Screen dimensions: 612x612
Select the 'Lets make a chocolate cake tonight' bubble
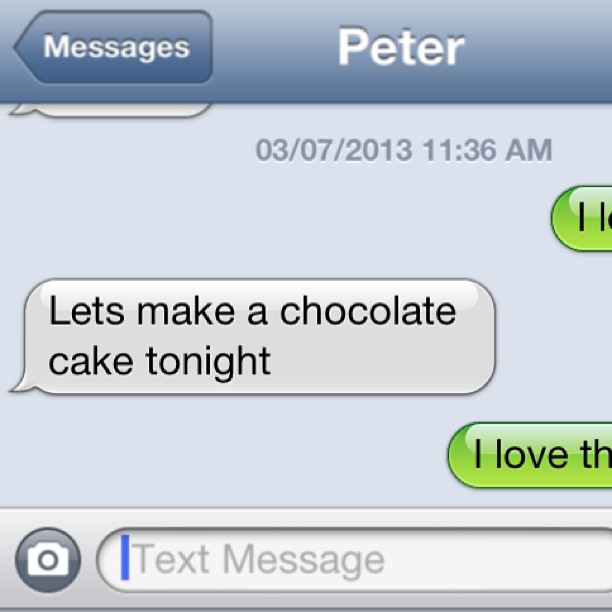tap(254, 336)
